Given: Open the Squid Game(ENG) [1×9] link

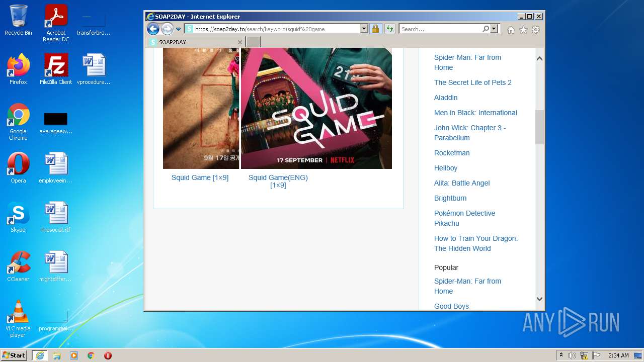Looking at the screenshot, I should [278, 181].
